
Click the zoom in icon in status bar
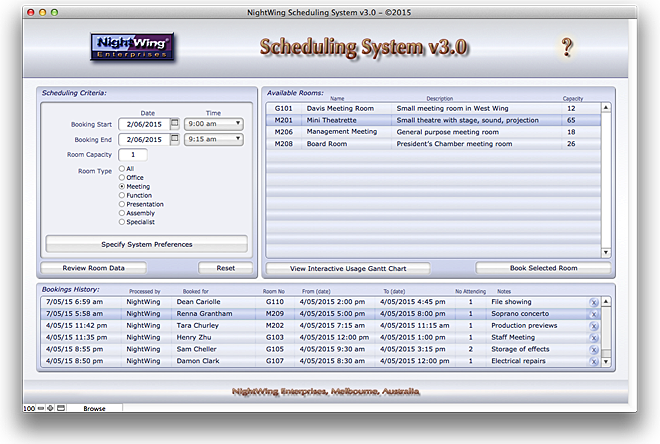pos(51,408)
